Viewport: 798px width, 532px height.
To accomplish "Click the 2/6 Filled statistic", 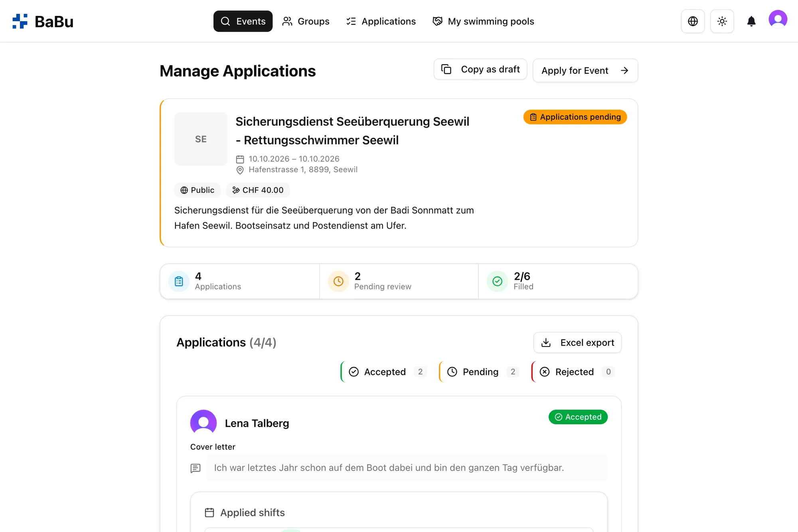I will coord(558,281).
